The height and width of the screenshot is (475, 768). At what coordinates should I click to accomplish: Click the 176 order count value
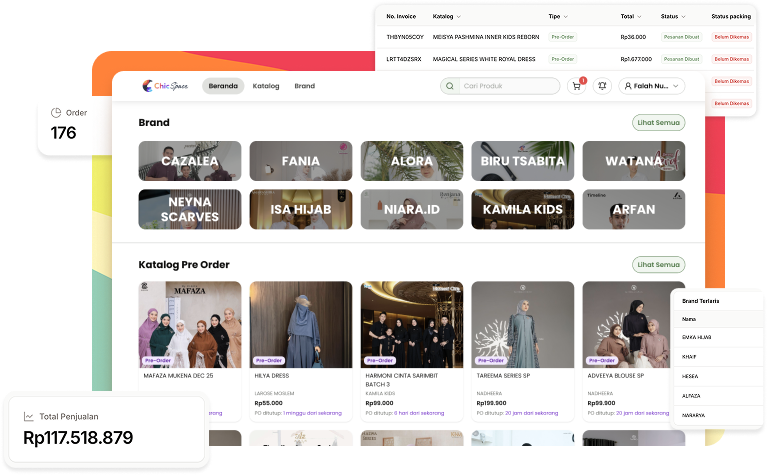[64, 133]
